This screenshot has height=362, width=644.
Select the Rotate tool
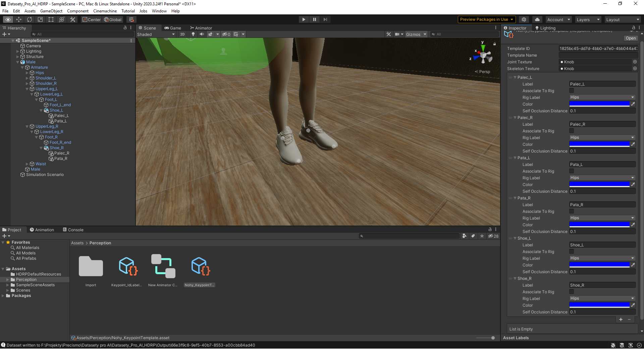(x=30, y=19)
